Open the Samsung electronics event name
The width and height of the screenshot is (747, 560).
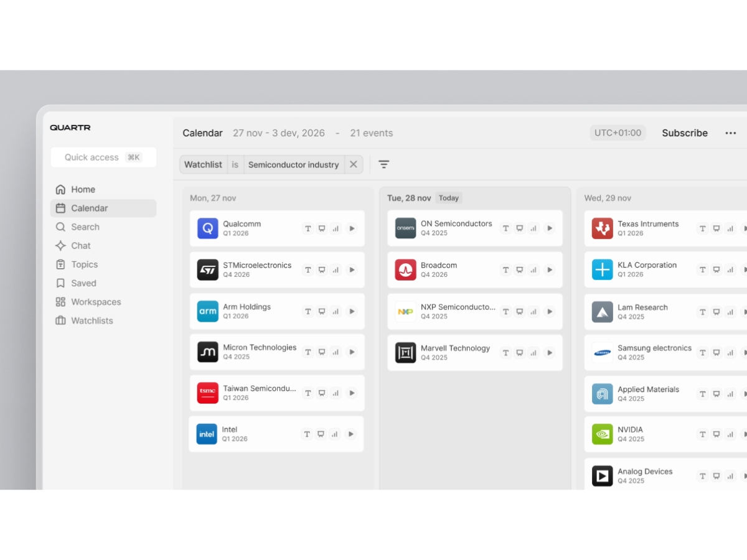point(654,348)
